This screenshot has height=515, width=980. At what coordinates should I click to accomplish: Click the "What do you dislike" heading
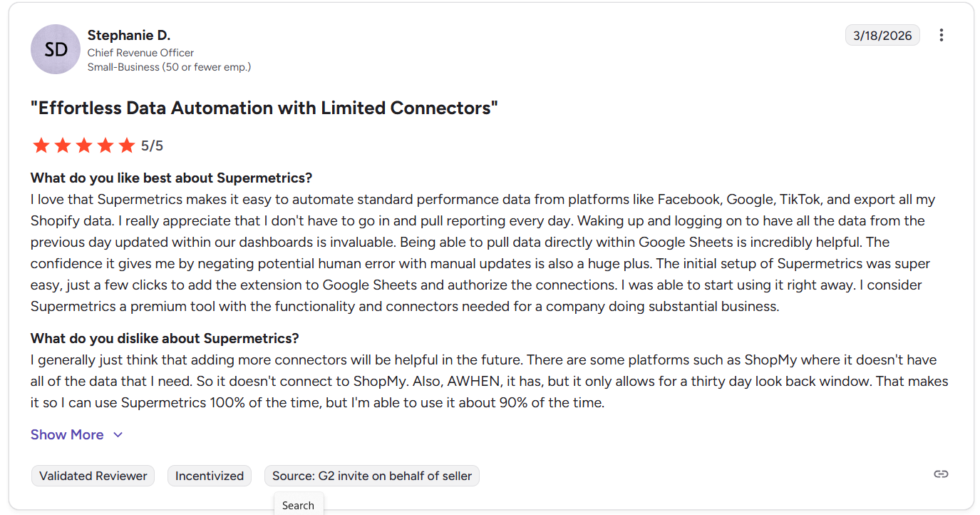165,338
